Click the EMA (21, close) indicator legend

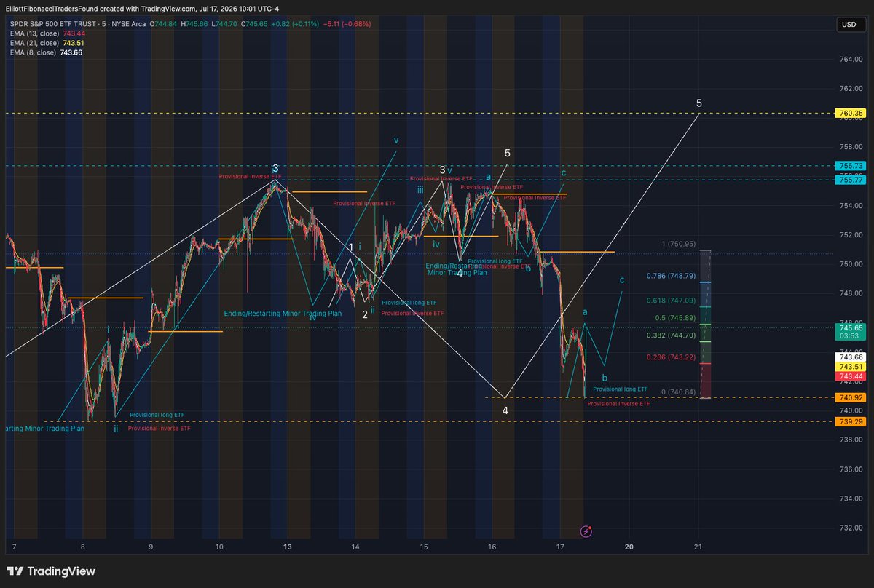point(35,43)
